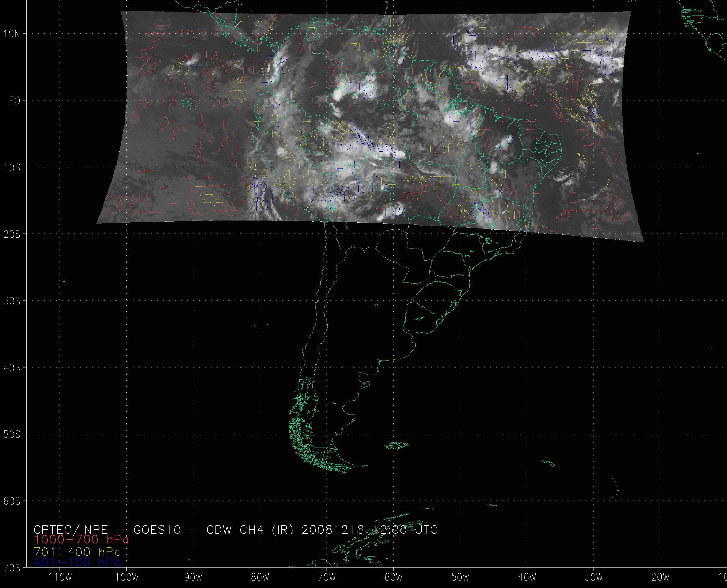This screenshot has width=727, height=588.
Task: Click the 60S latitude axis label
Action: (12, 501)
